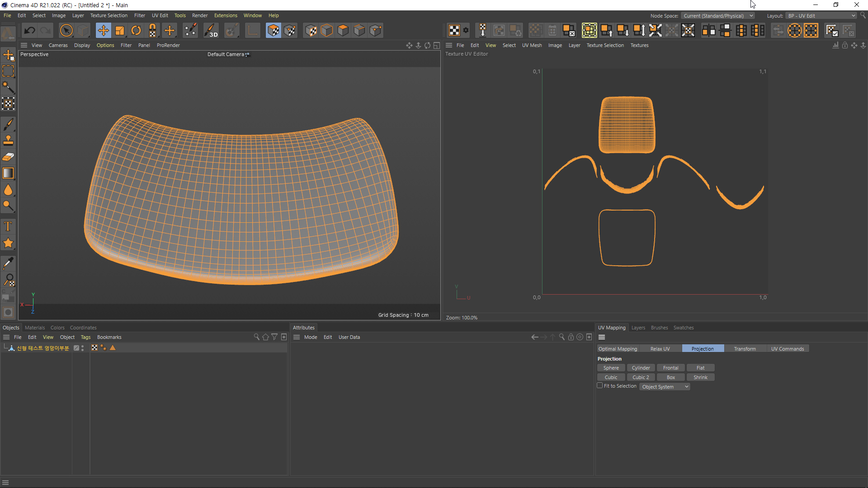Toggle Fit to Selection checkbox
868x488 pixels.
[600, 386]
